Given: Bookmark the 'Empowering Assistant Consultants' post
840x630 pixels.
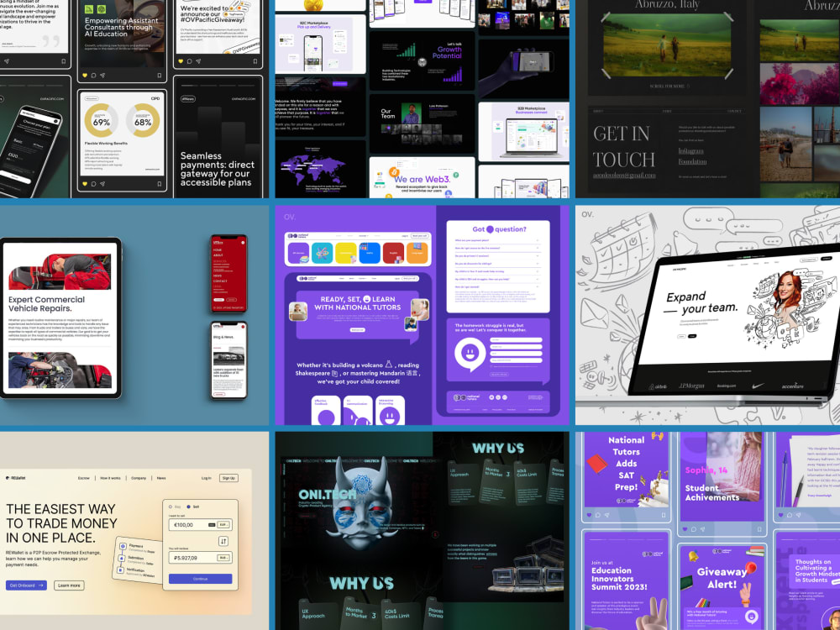Looking at the screenshot, I should (x=159, y=76).
